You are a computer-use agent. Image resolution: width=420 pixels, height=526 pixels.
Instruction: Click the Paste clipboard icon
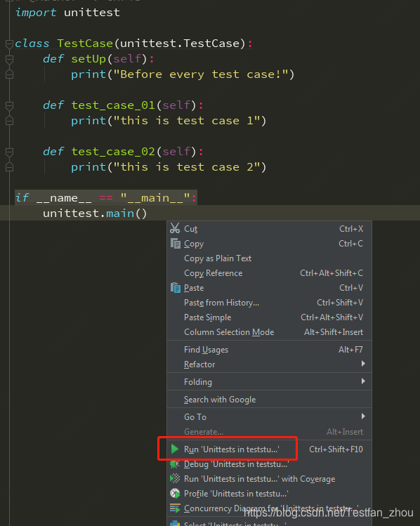[x=175, y=288]
